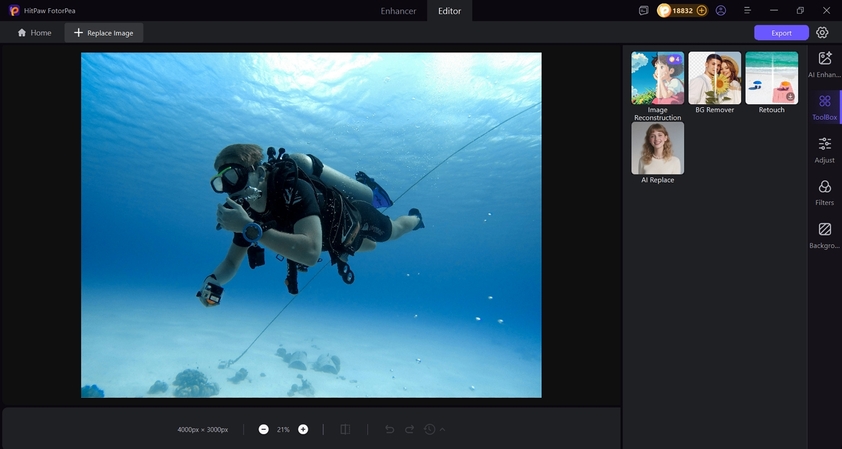
Task: Expand the history dropdown arrow
Action: pos(442,429)
